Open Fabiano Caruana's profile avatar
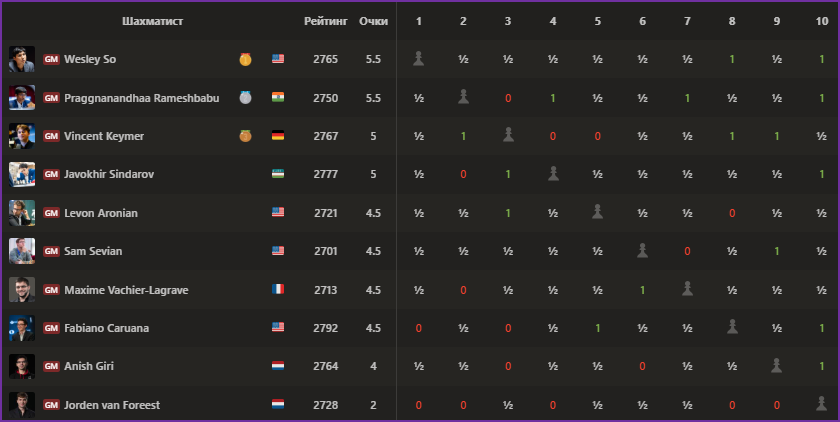This screenshot has width=840, height=422. click(x=22, y=328)
